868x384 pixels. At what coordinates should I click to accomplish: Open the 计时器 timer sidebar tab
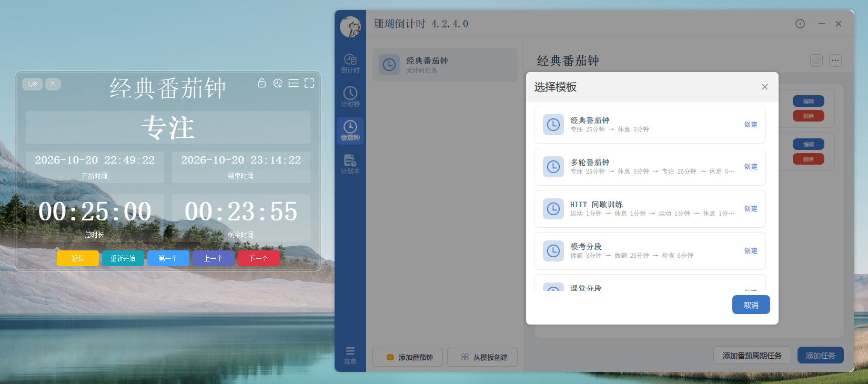[350, 97]
